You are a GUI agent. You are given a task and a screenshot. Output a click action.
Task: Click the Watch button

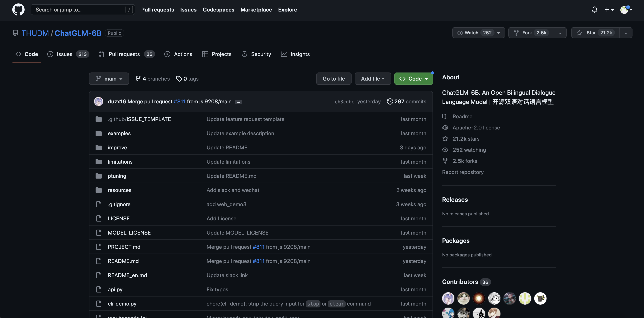[x=479, y=33]
